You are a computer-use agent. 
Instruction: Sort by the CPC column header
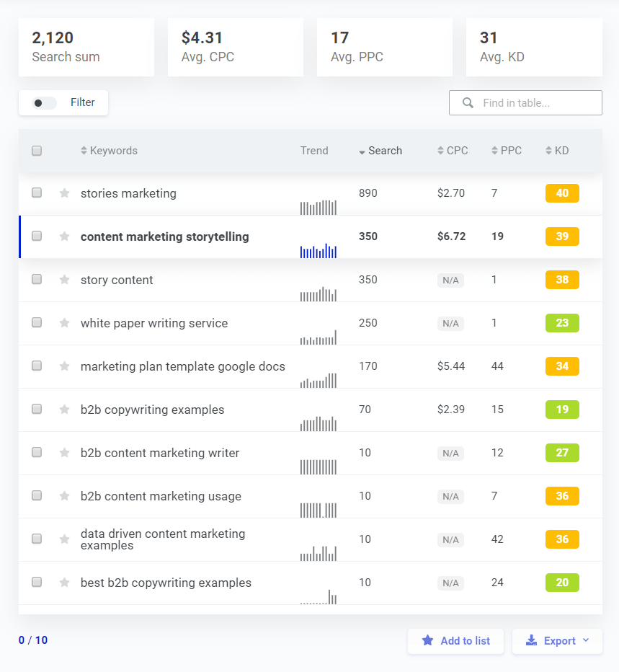tap(453, 151)
